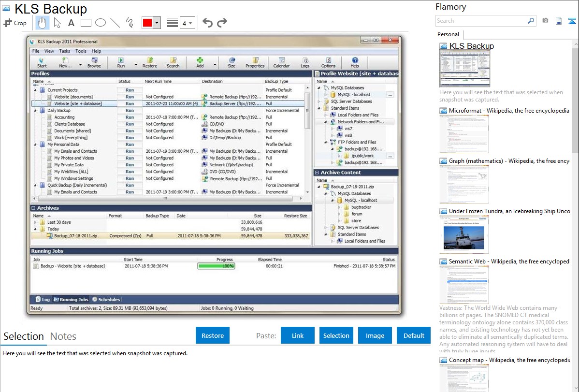Screen dimensions: 579x392
Task: Open the line width dropdown showing 4
Action: (187, 23)
